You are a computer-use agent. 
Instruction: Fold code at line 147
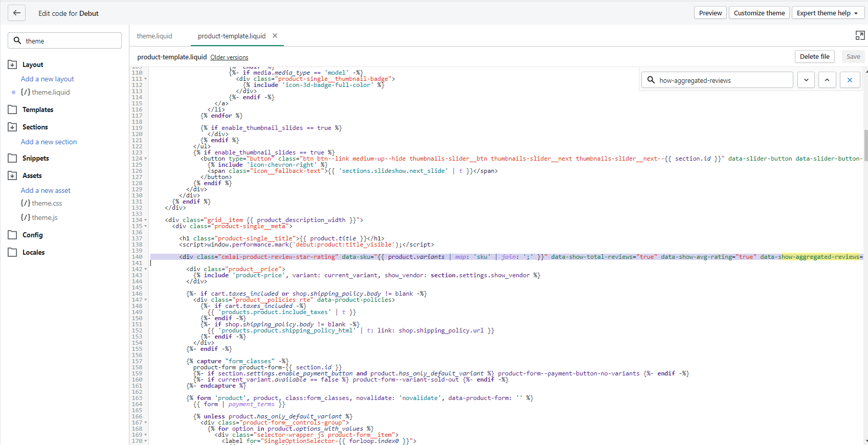coord(146,300)
